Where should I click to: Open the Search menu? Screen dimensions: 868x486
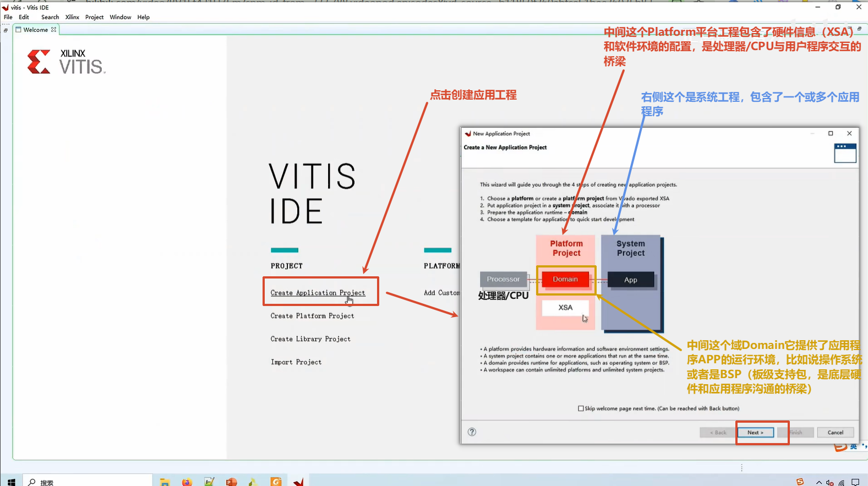pyautogui.click(x=50, y=17)
